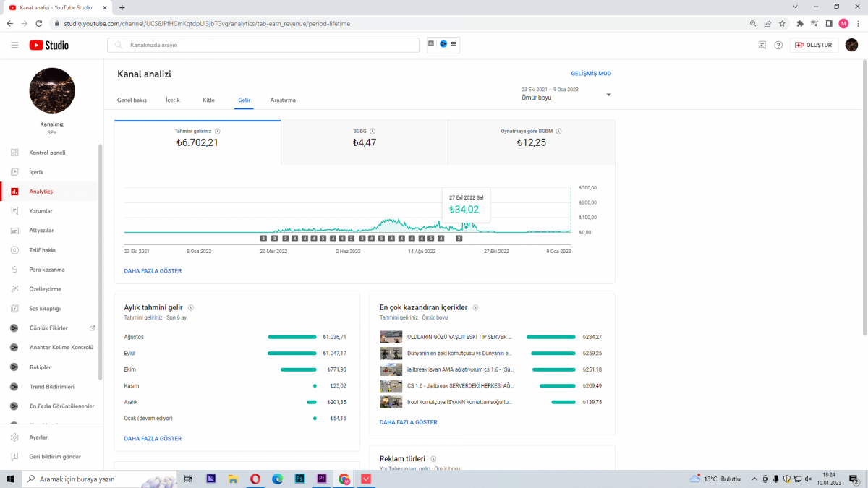868x488 pixels.
Task: Open Photoshop from the taskbar
Action: point(299,479)
